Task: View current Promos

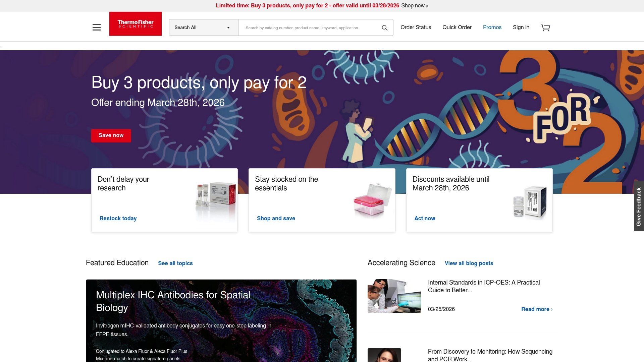Action: point(492,27)
